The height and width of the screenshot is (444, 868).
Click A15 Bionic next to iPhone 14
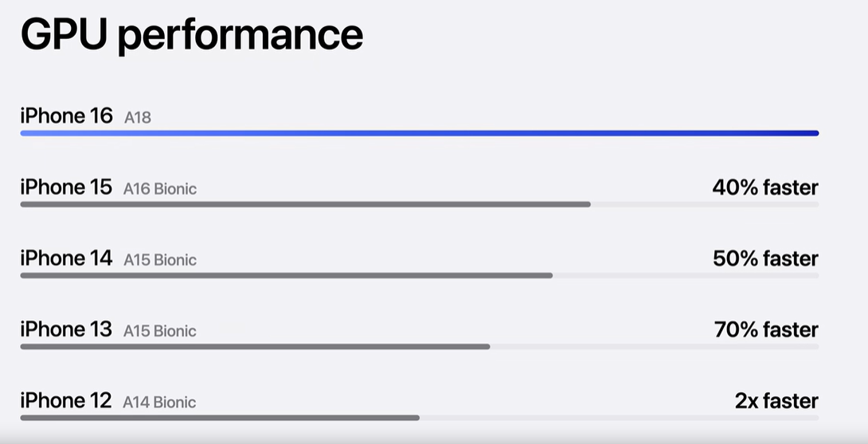160,260
